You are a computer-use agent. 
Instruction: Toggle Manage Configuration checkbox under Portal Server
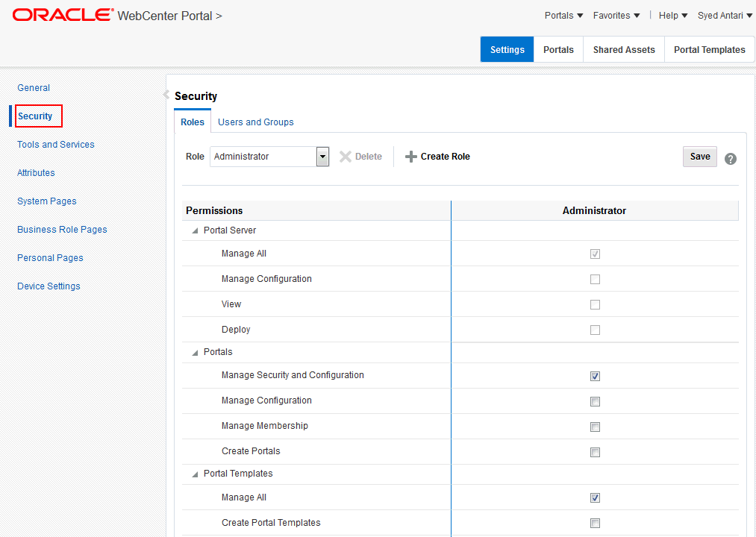(x=595, y=280)
